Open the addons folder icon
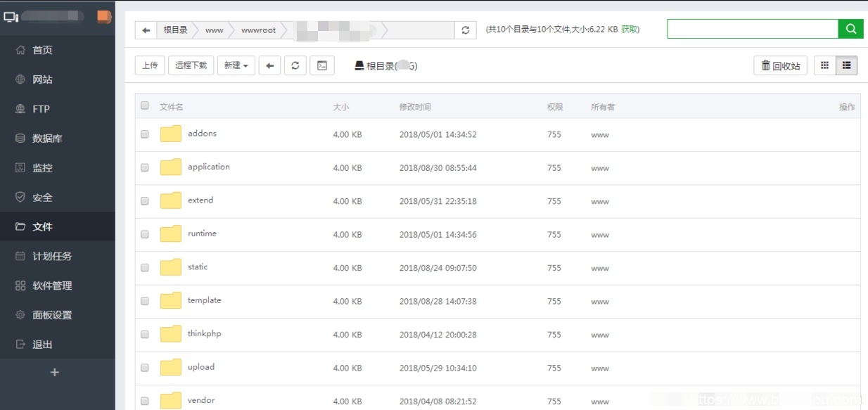The image size is (868, 410). click(x=171, y=134)
